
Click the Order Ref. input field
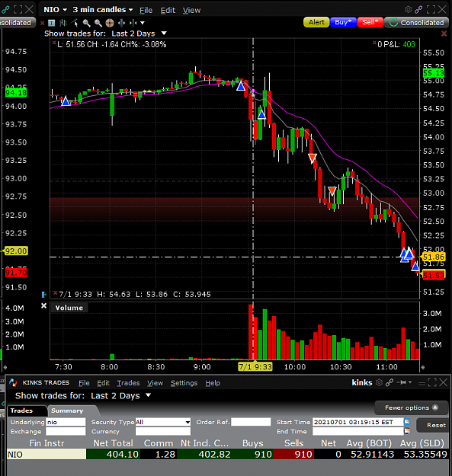[x=251, y=422]
